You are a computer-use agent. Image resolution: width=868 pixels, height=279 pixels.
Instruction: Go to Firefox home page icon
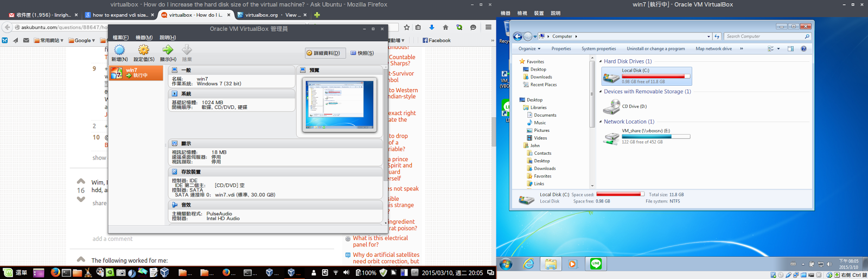(445, 27)
